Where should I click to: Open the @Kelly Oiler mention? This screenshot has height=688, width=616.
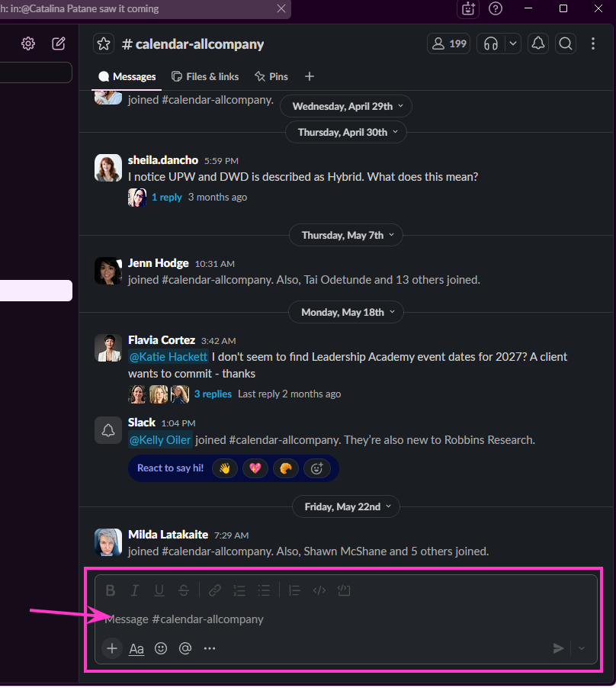click(160, 440)
